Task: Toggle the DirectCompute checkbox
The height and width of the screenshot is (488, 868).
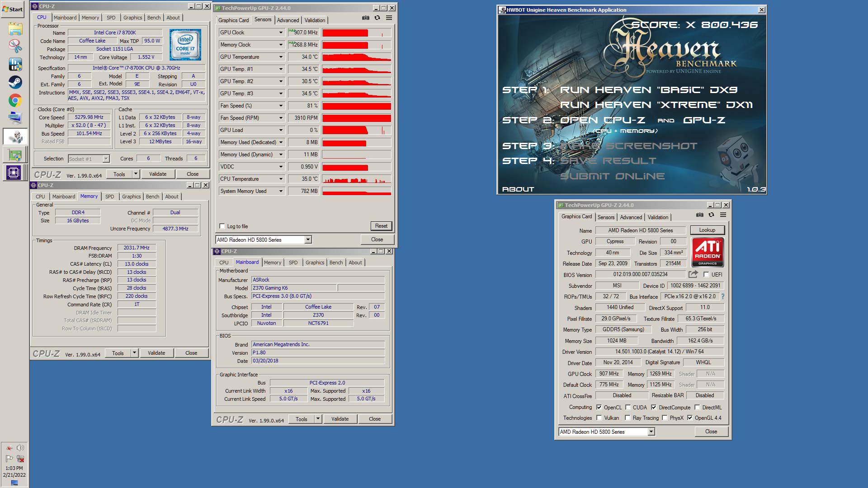Action: [654, 408]
